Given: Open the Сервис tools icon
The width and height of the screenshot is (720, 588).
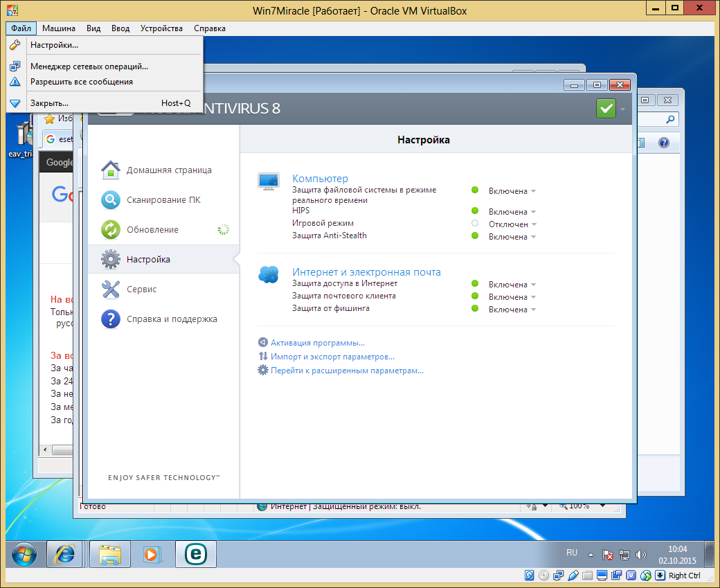Looking at the screenshot, I should coord(111,289).
